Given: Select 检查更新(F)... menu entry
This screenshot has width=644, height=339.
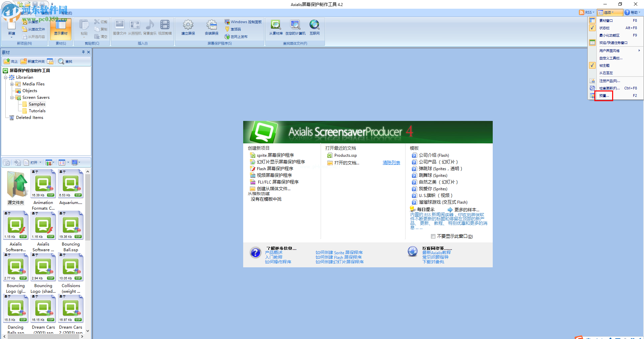Looking at the screenshot, I should click(x=615, y=88).
